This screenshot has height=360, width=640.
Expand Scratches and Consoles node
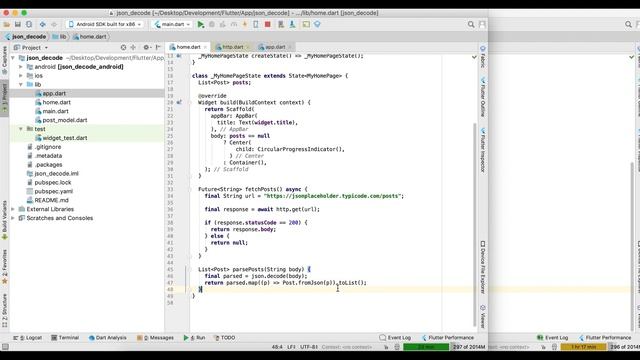(13, 218)
